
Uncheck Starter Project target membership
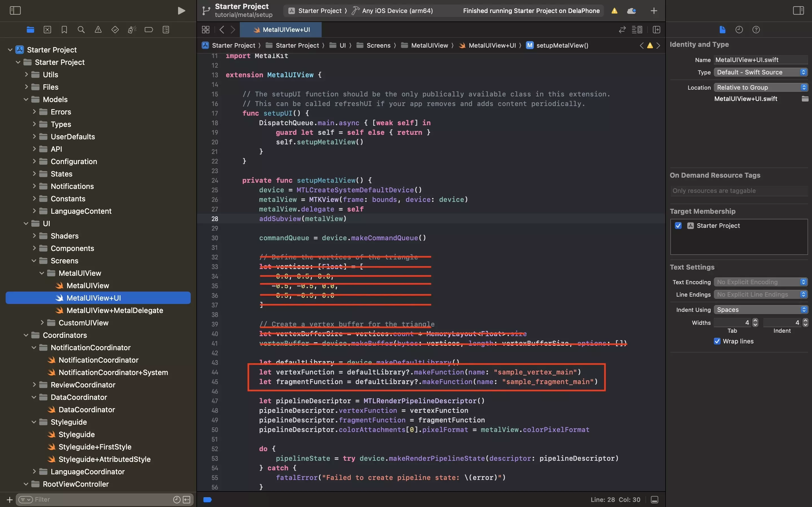click(x=678, y=226)
